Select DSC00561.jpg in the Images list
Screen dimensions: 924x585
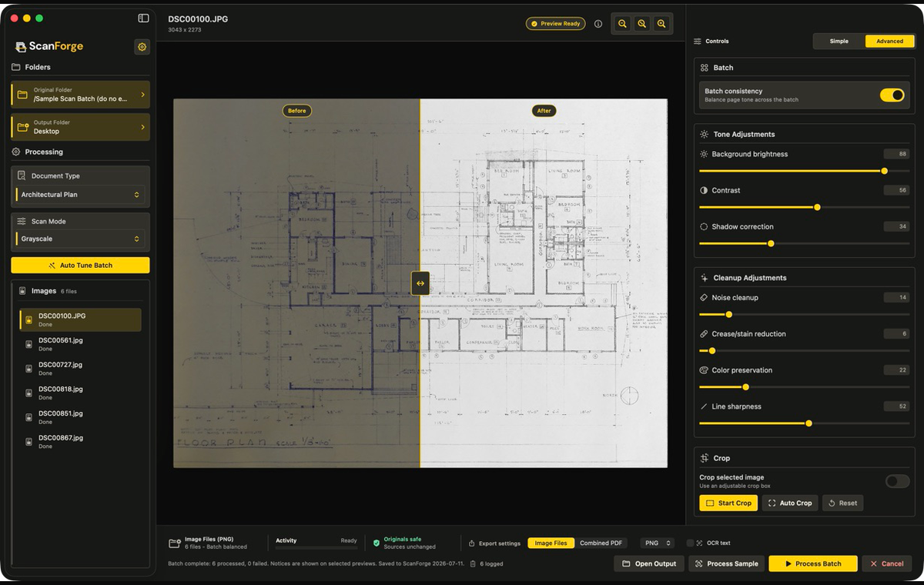pyautogui.click(x=80, y=344)
